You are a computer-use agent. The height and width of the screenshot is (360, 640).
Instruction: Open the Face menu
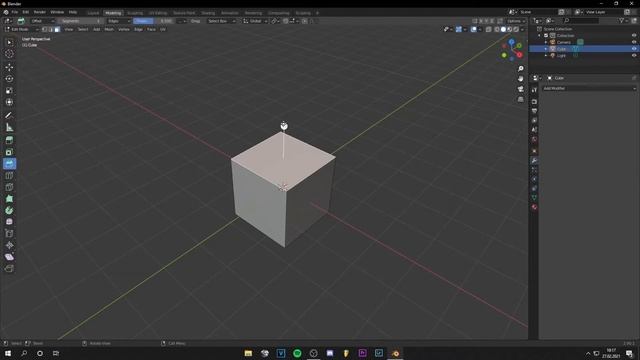tap(151, 29)
